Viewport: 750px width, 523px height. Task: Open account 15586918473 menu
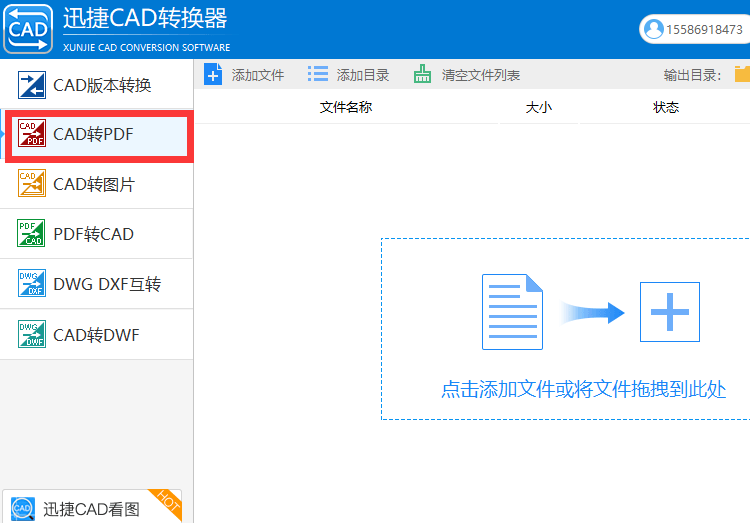pyautogui.click(x=695, y=29)
